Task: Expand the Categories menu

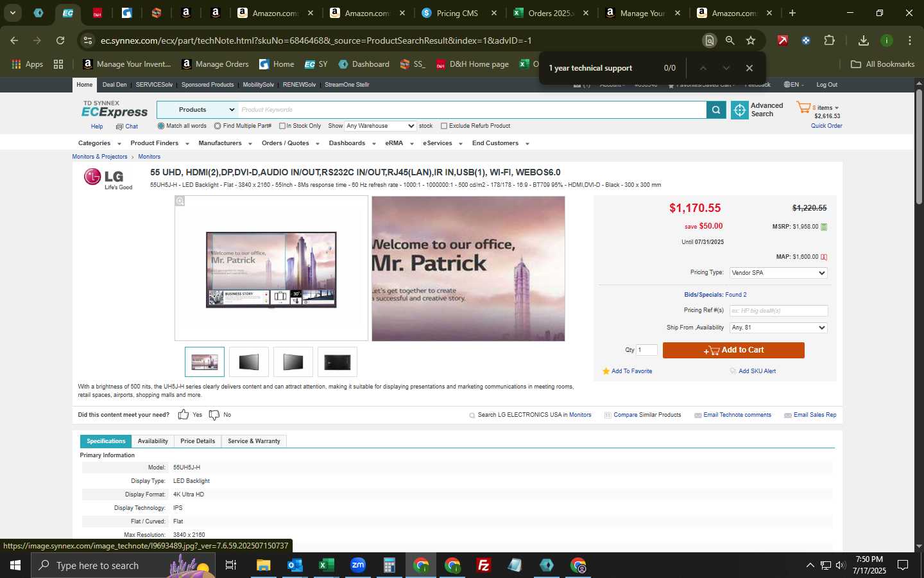Action: click(99, 143)
